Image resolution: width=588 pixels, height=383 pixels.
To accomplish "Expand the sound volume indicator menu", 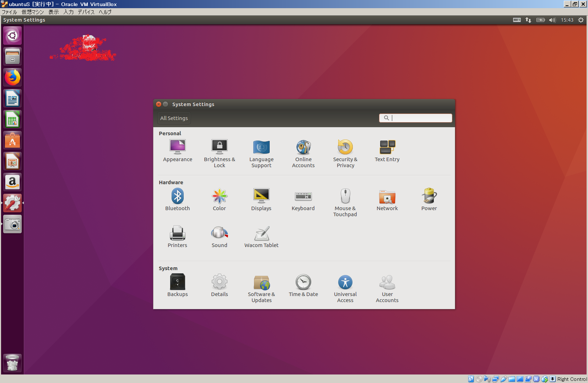I will 552,20.
